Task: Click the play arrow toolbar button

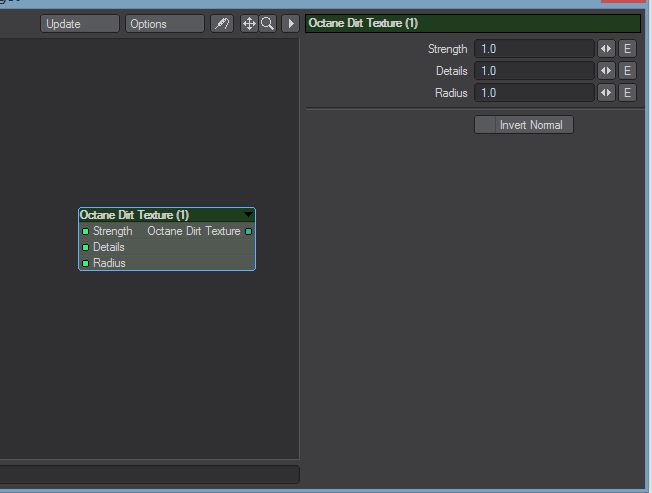Action: point(291,24)
